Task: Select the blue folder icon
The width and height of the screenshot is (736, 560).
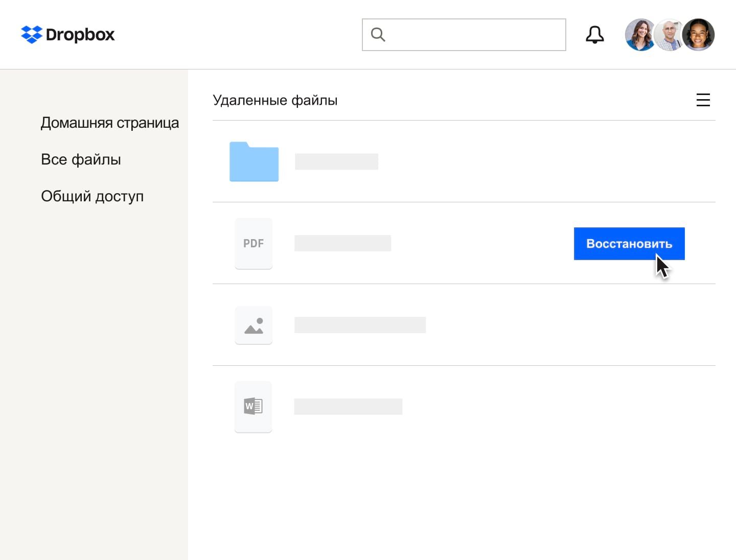Action: coord(254,161)
